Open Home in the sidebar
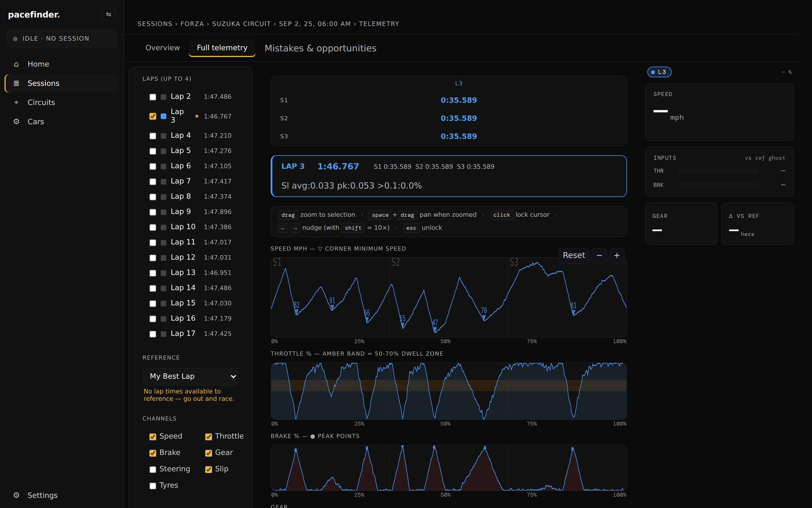 click(62, 64)
